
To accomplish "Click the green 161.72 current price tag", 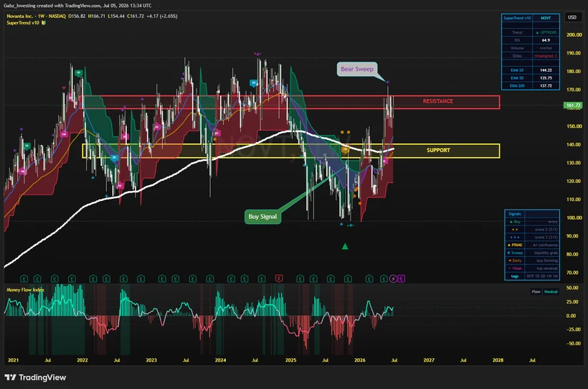I will pos(573,106).
